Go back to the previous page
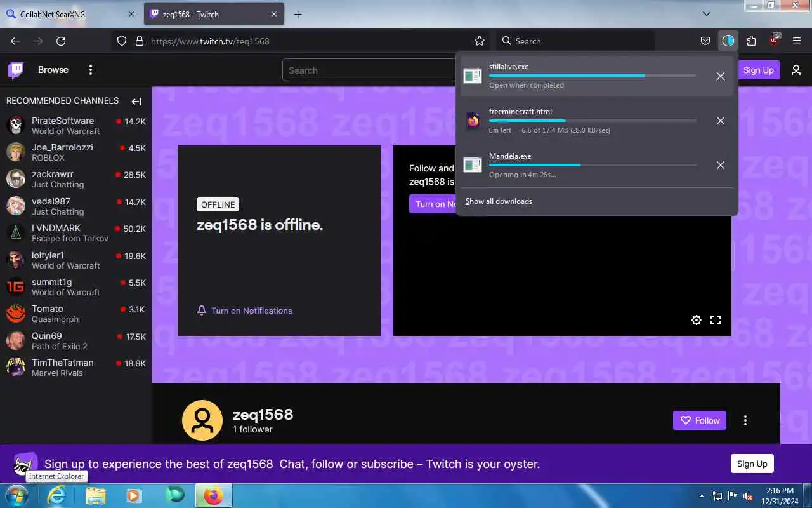Screen dimensions: 812x508 coord(15,41)
